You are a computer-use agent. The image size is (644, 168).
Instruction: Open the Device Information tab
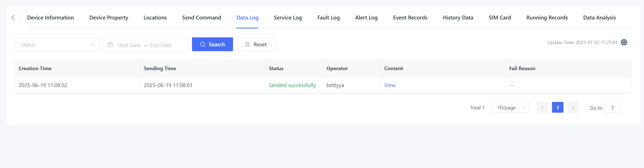pyautogui.click(x=51, y=18)
